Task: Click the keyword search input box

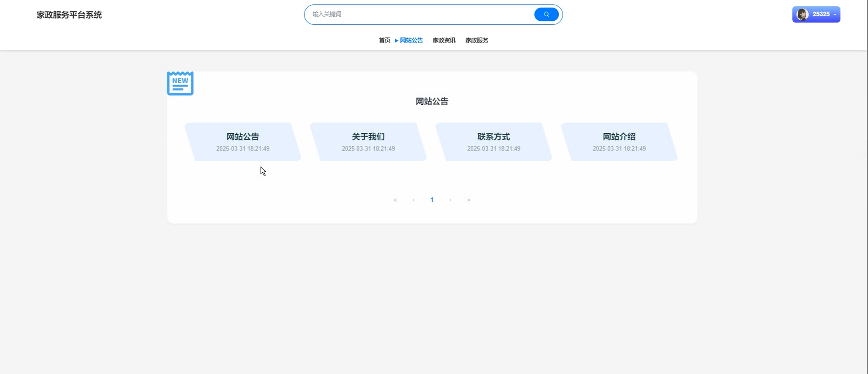Action: (407, 14)
